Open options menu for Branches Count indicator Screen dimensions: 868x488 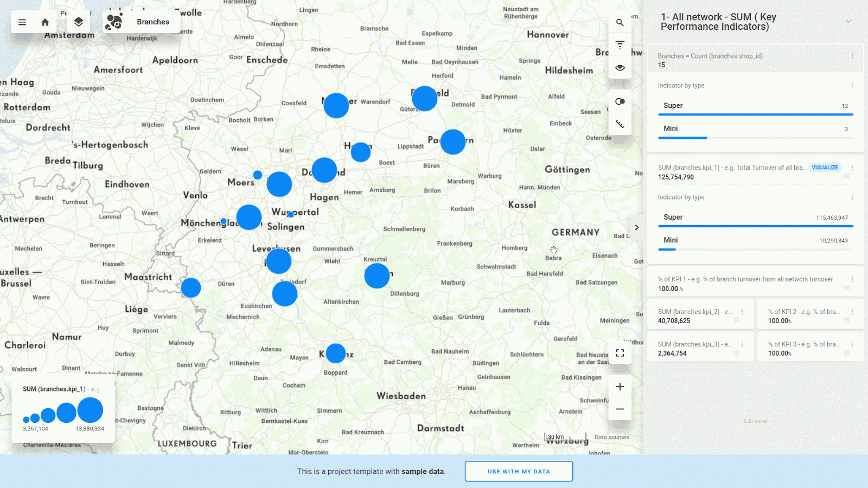point(852,56)
